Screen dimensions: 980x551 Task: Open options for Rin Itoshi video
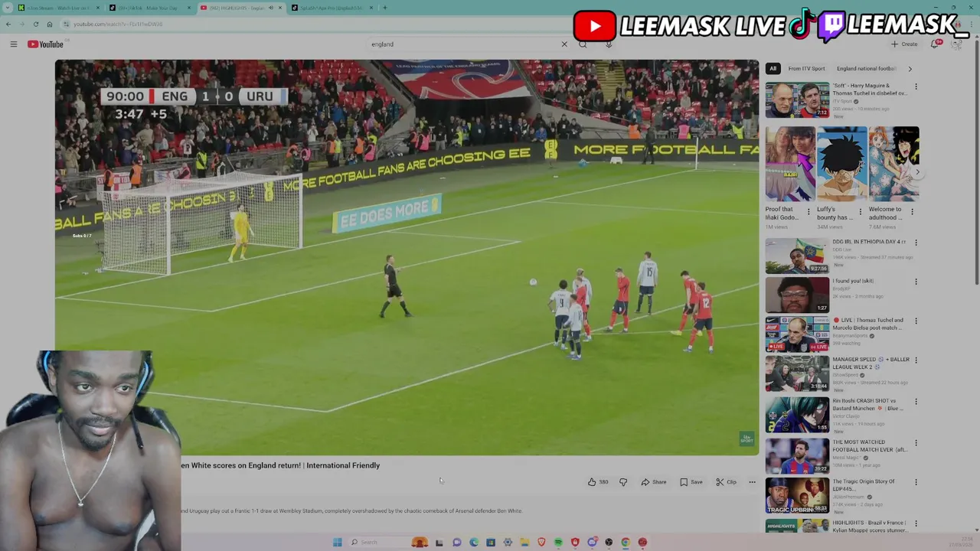[916, 402]
